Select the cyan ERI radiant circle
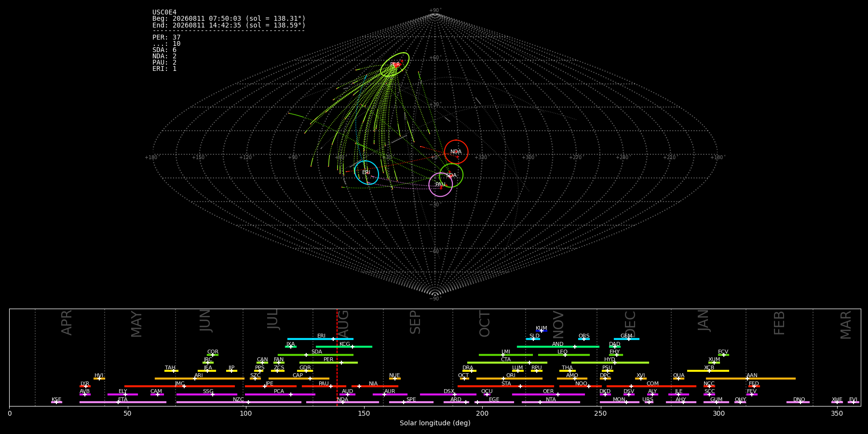Image resolution: width=868 pixels, height=434 pixels. point(366,173)
